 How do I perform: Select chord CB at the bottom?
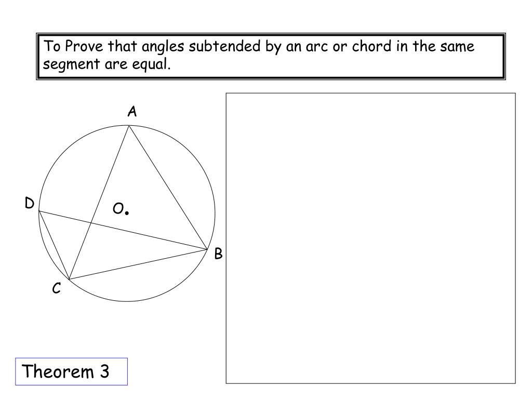138,264
